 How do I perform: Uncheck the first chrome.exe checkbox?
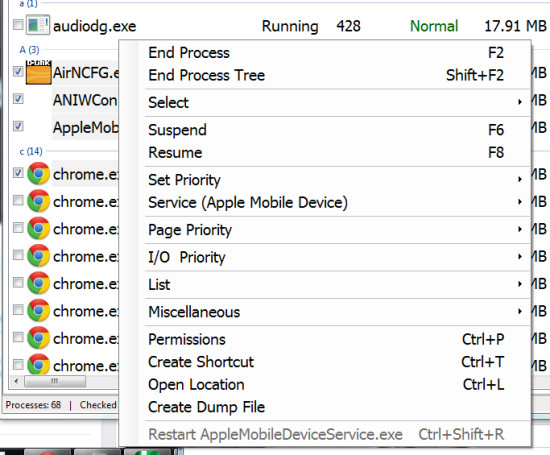pyautogui.click(x=18, y=173)
